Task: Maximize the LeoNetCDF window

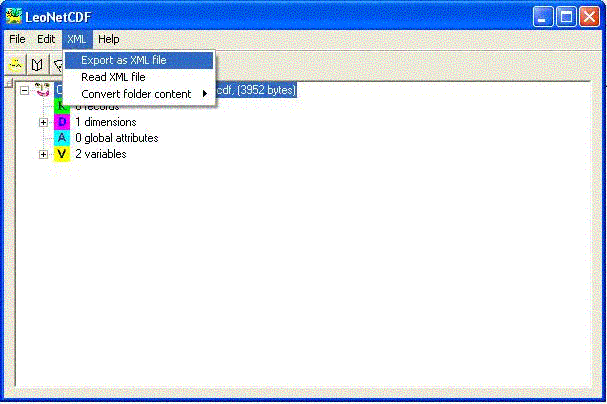Action: [x=566, y=17]
